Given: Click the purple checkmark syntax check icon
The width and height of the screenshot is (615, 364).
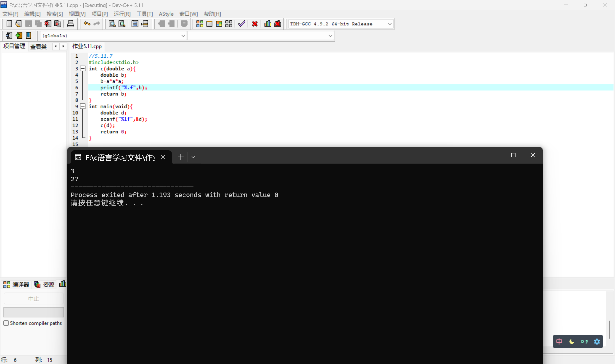Looking at the screenshot, I should tap(242, 24).
